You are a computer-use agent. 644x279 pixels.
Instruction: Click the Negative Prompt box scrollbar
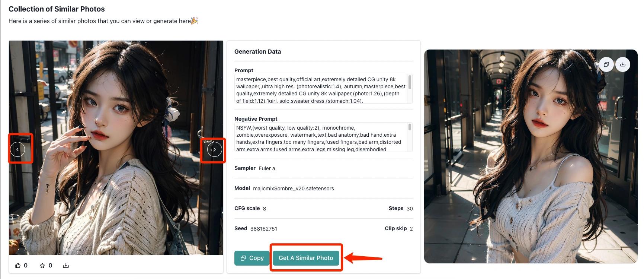point(410,127)
